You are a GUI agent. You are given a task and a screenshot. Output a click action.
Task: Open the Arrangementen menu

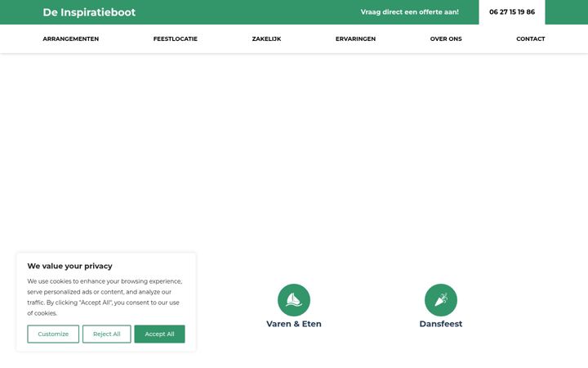[x=71, y=38]
